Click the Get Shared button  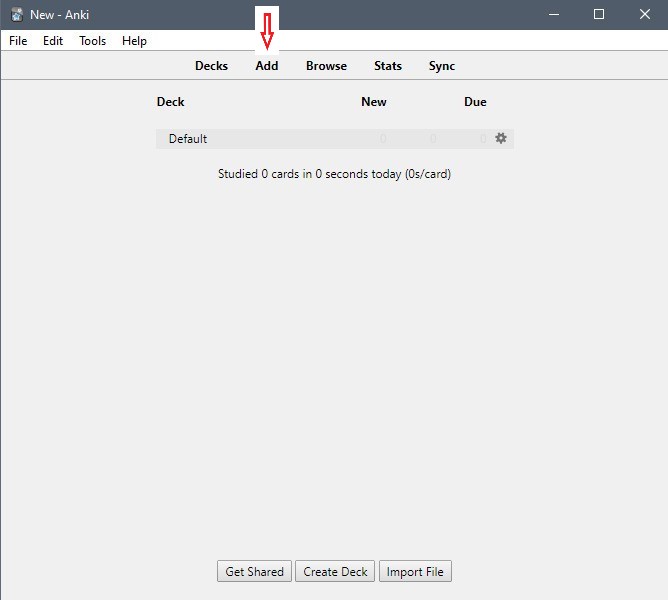click(254, 571)
